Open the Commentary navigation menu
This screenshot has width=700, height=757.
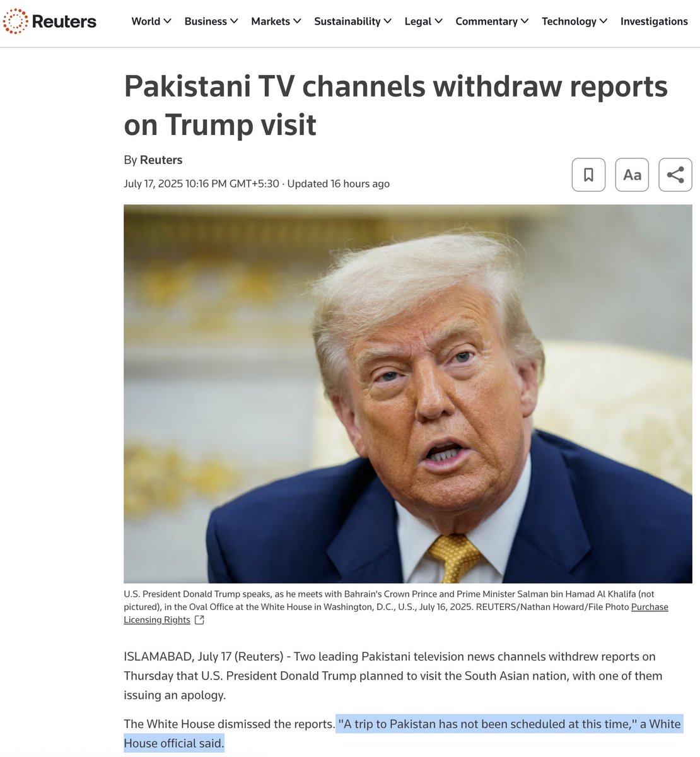click(x=492, y=21)
